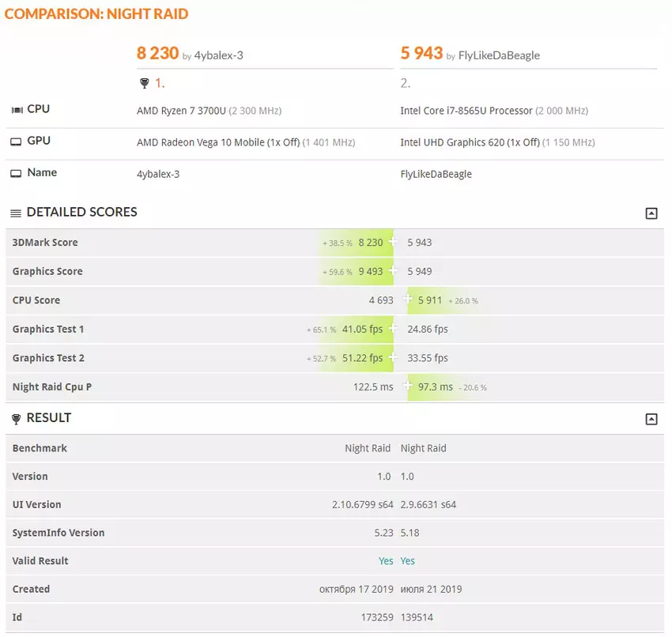Screen dimensions: 672x637
Task: Click the plus icon in Graphics Test 2 row
Action: coord(393,358)
